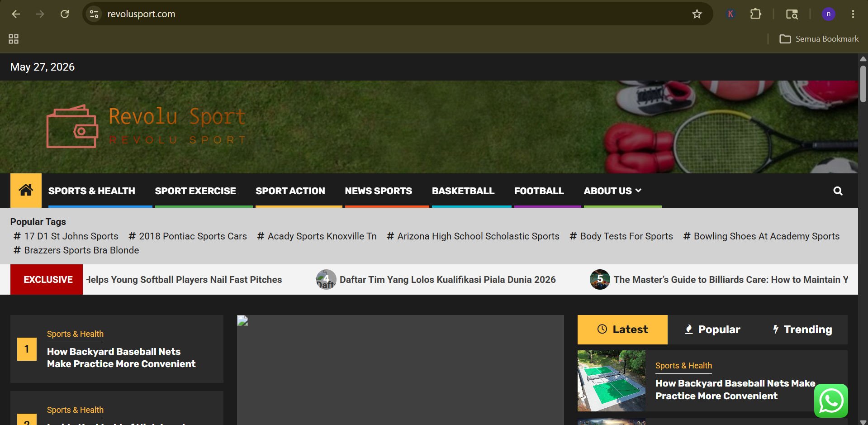Open ticker Master's Guide to Billiards Care
868x425 pixels.
point(731,280)
